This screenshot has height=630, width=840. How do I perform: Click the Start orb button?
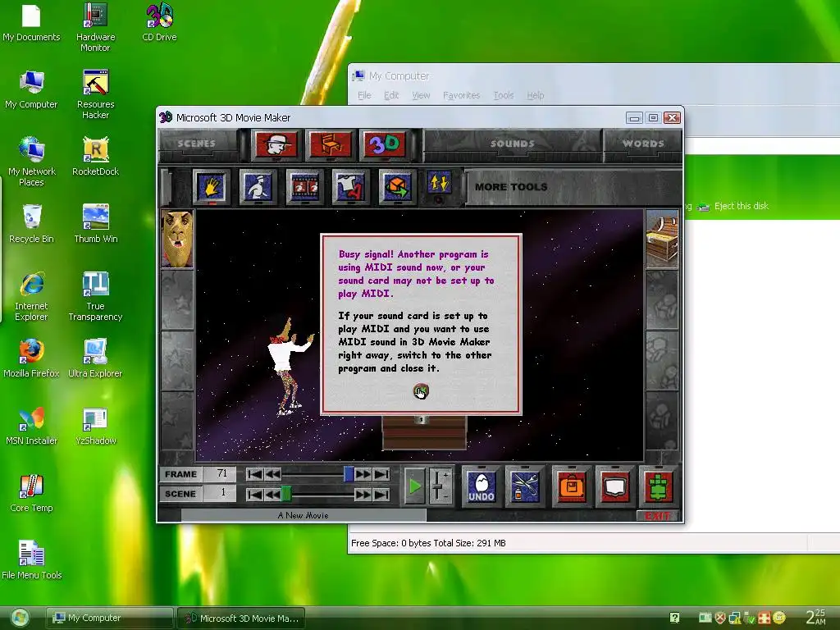point(21,618)
